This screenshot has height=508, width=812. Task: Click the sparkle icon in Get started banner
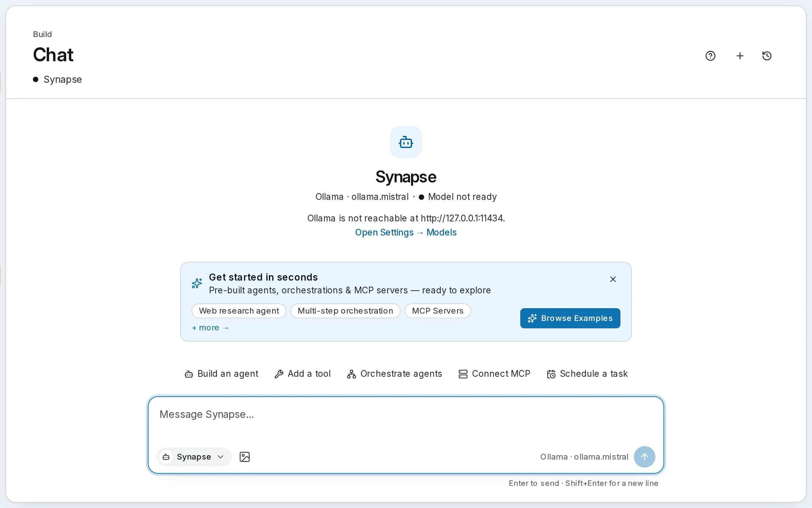pyautogui.click(x=197, y=283)
